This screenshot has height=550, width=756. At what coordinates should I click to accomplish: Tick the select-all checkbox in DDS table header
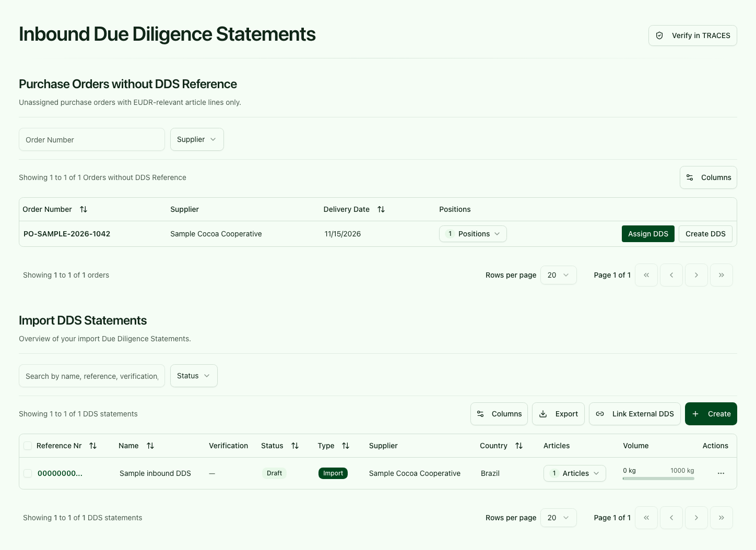[x=28, y=446]
